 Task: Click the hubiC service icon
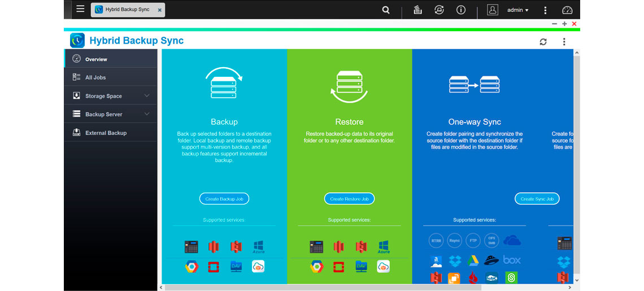491,277
